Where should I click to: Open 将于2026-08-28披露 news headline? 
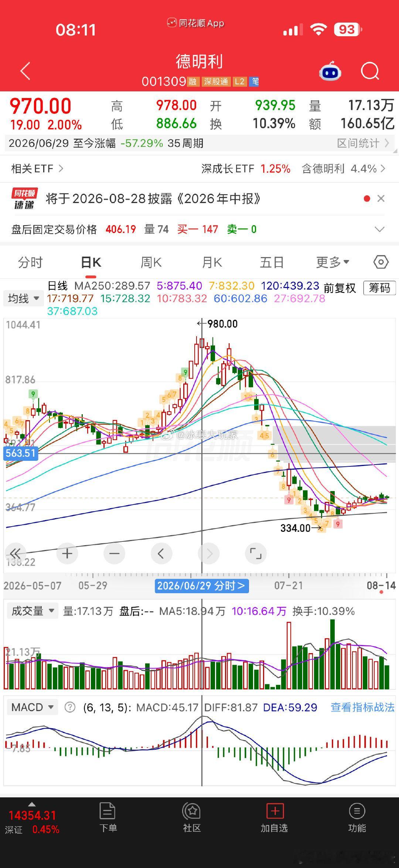pyautogui.click(x=153, y=199)
